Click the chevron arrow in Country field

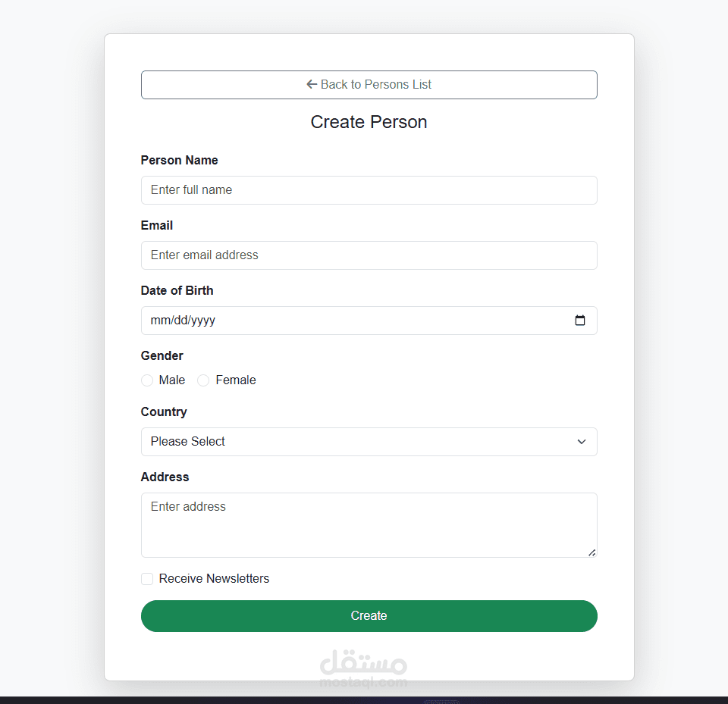click(x=582, y=442)
